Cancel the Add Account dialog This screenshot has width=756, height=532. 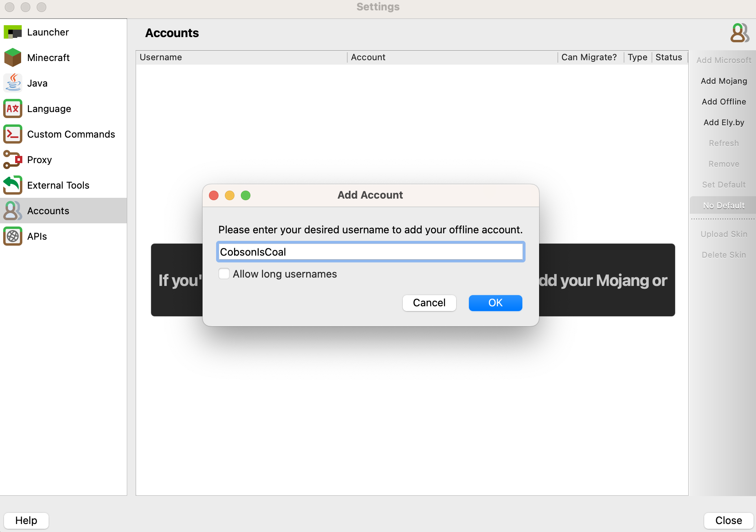(429, 303)
